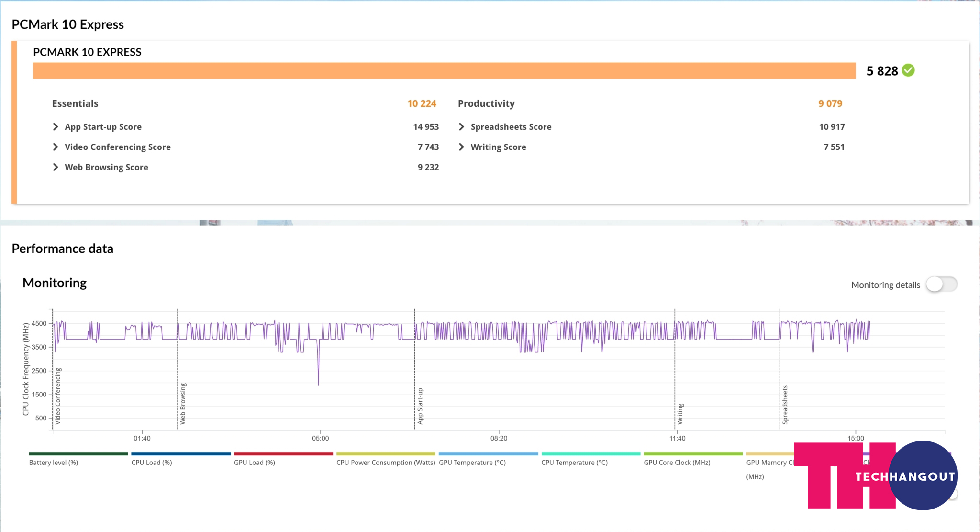Expand the Video Conferencing Score chevron

pos(56,147)
